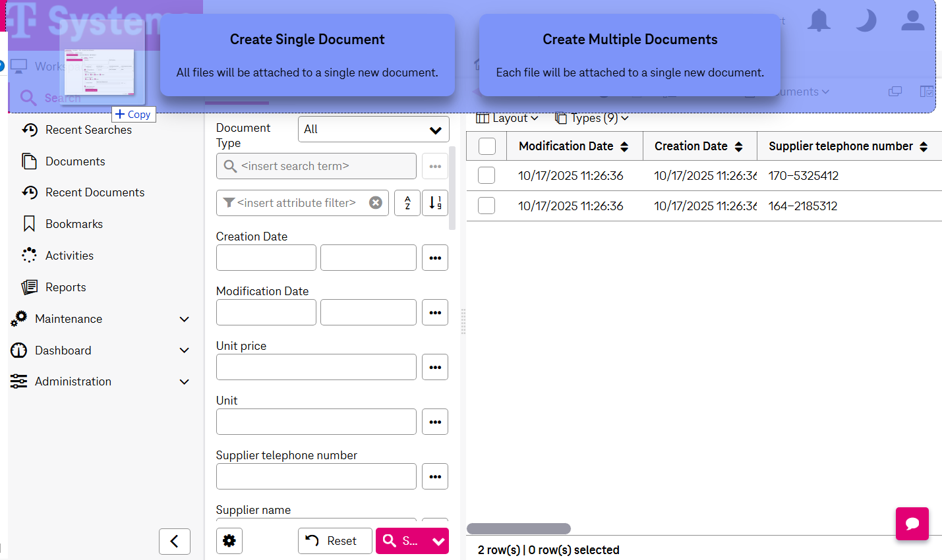This screenshot has width=942, height=560.
Task: Choose Create Single Document
Action: point(307,55)
